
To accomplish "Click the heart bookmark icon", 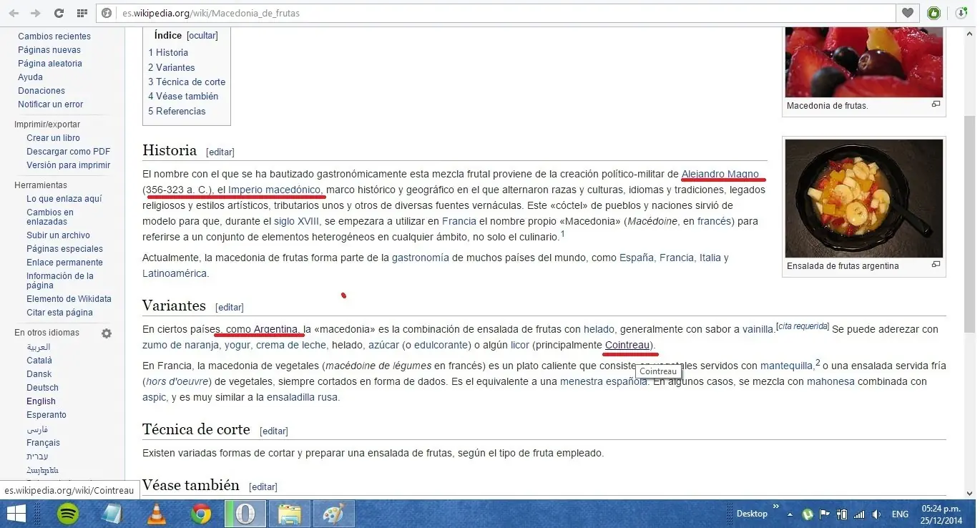I will (906, 12).
